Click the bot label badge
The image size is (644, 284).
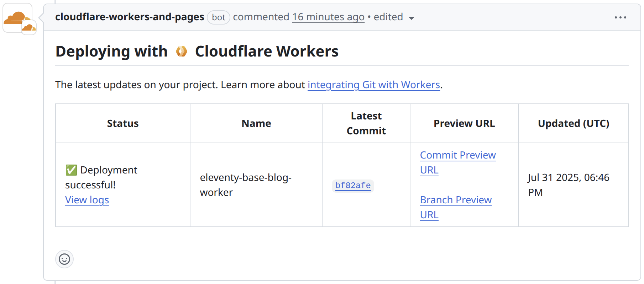click(x=218, y=17)
